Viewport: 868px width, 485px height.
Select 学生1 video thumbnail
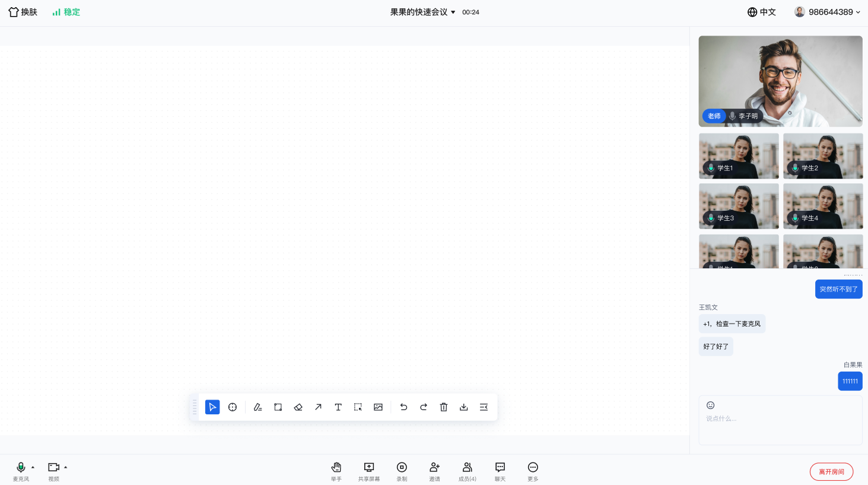(x=739, y=156)
